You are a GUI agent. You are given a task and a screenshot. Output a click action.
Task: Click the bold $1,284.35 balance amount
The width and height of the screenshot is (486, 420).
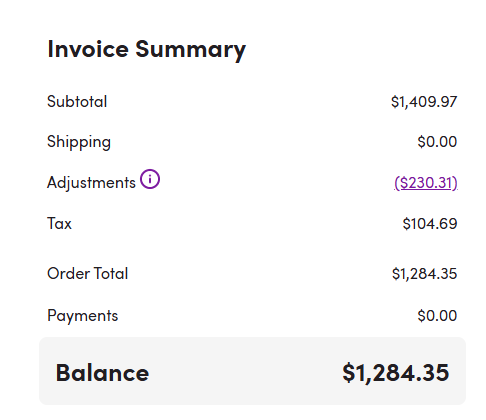pyautogui.click(x=396, y=373)
